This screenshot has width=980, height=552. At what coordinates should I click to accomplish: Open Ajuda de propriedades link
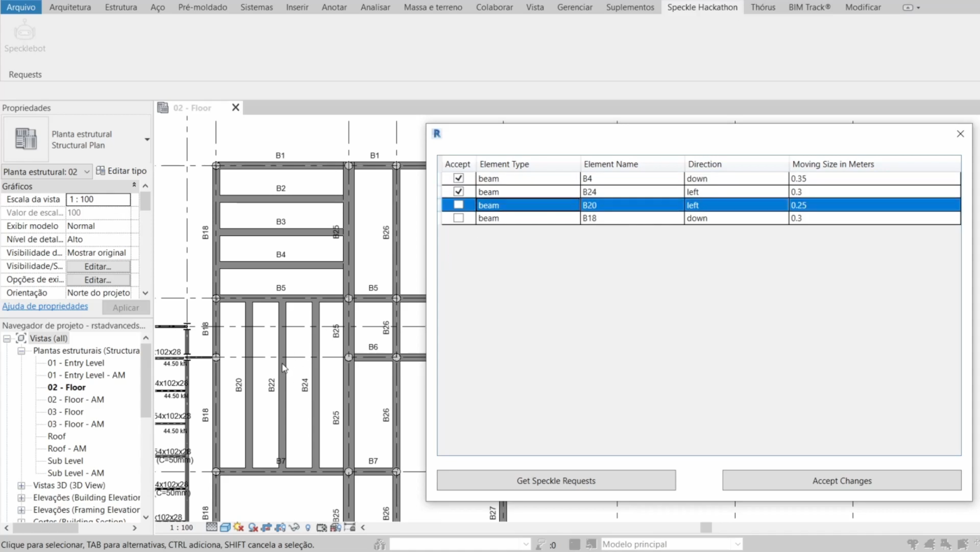(x=45, y=306)
